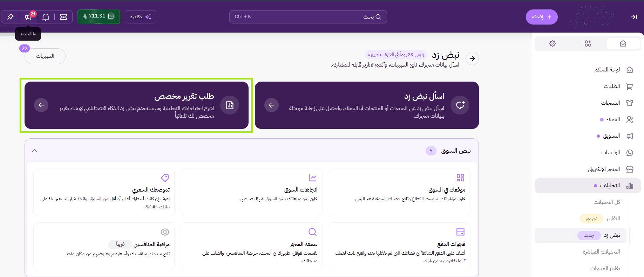Click the report chart icon on طلب تقرير مخصص

(x=230, y=105)
